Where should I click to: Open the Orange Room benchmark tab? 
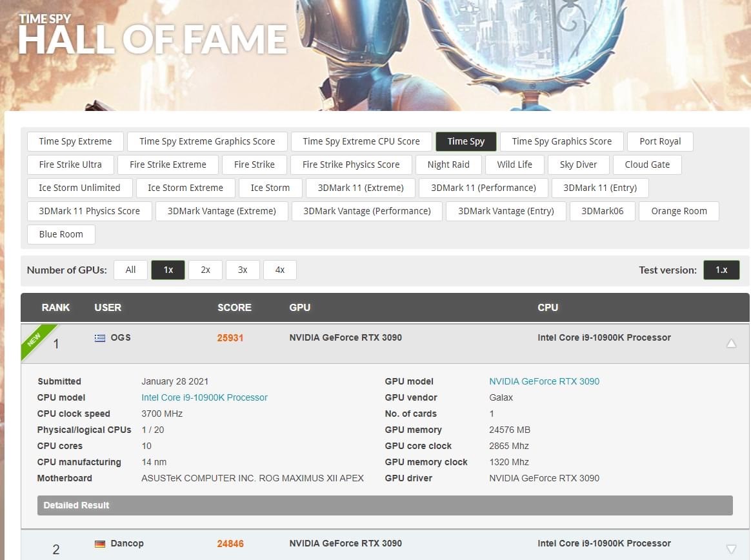679,211
